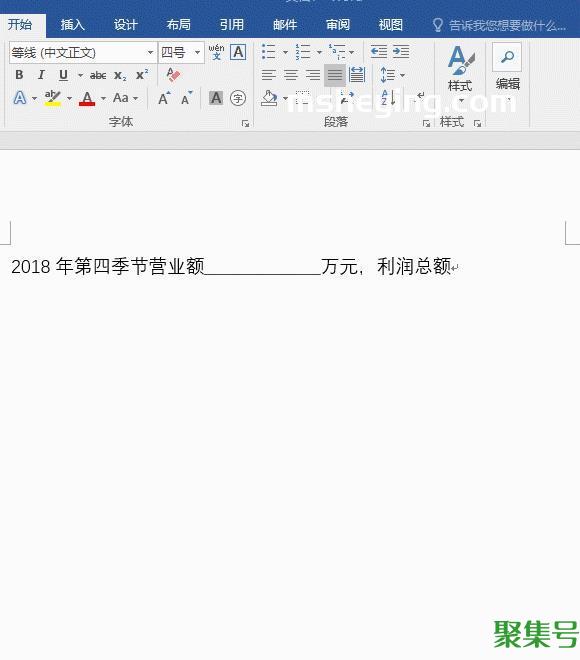The height and width of the screenshot is (660, 580).
Task: Click the decrease indent icon
Action: [x=379, y=52]
